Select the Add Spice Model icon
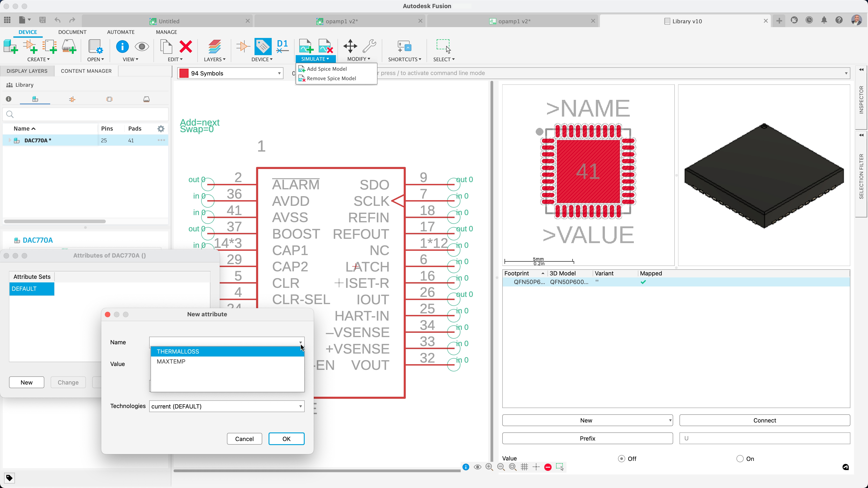Image resolution: width=868 pixels, height=488 pixels. click(305, 46)
